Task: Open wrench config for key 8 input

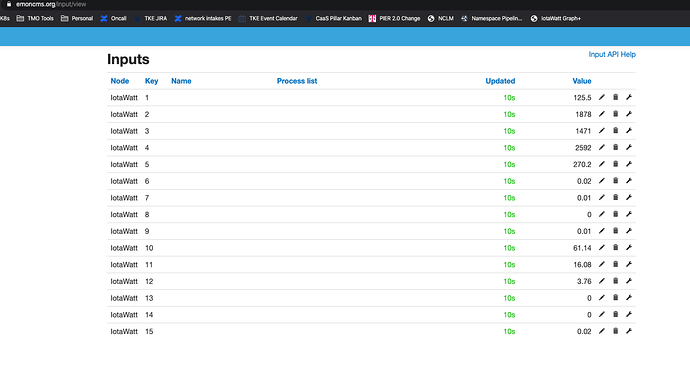Action: coord(629,214)
